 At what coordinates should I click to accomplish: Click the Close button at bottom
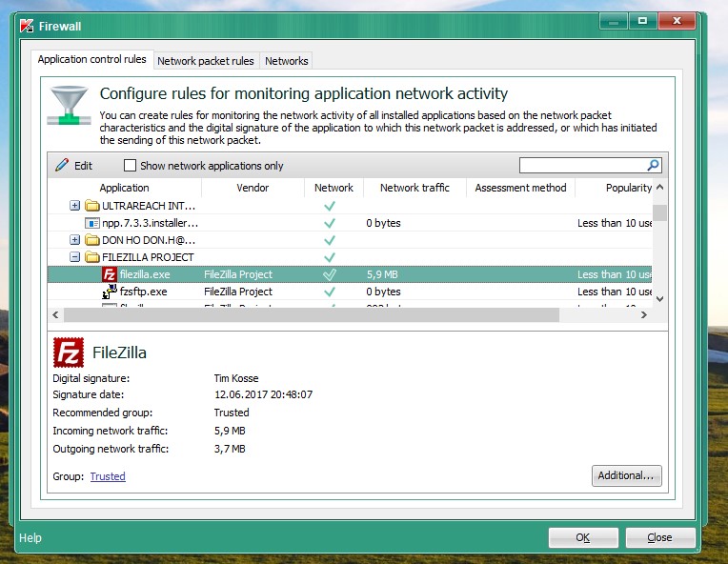[x=659, y=537]
